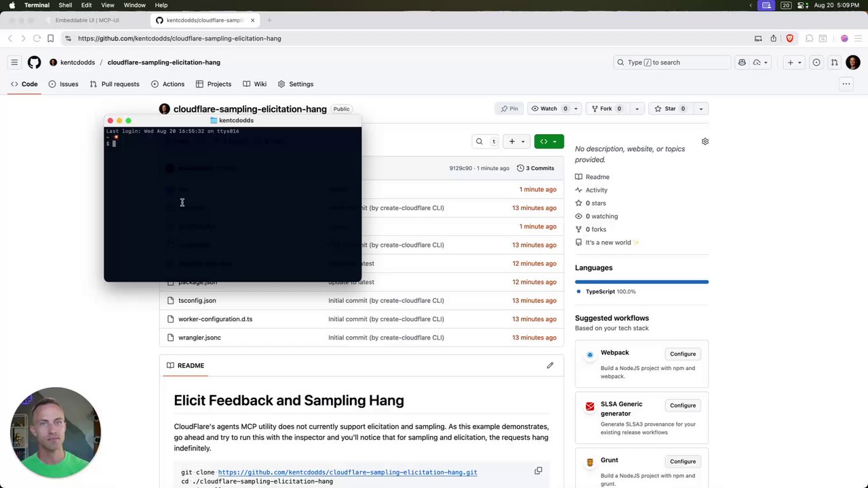Screen dimensions: 868x488
Task: Open the Actions tab
Action: (167, 84)
